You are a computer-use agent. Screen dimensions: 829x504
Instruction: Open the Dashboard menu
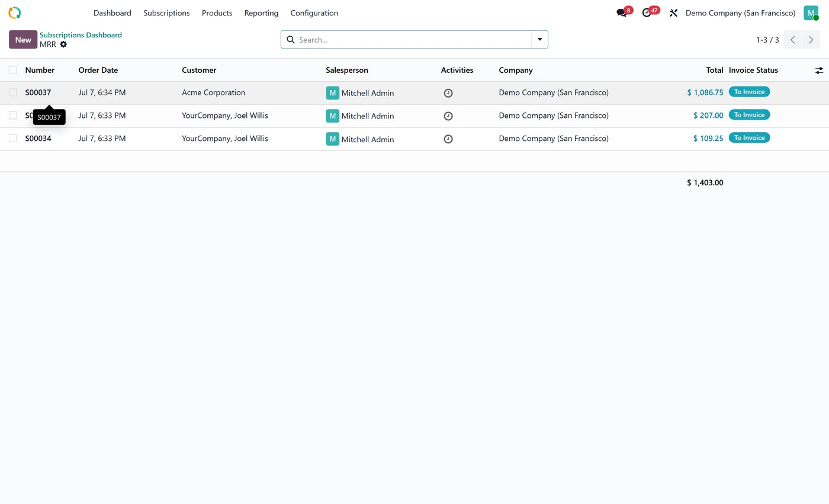tap(113, 13)
